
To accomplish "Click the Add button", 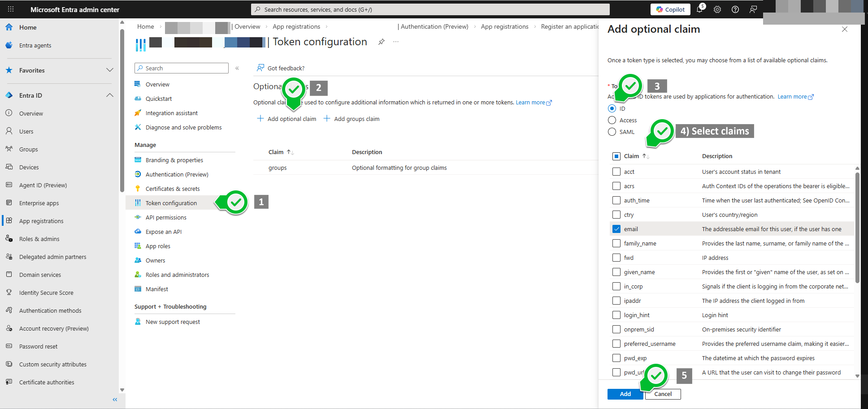I will click(x=625, y=394).
